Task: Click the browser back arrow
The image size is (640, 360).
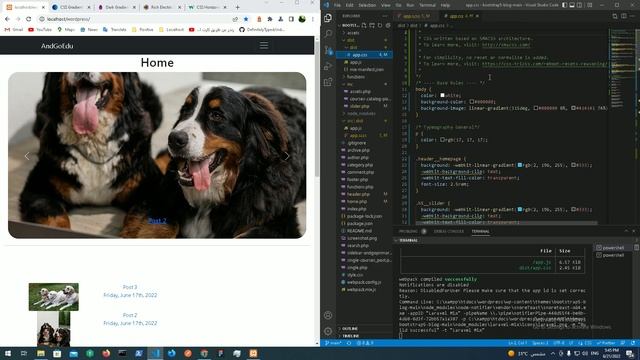Action: coord(7,19)
